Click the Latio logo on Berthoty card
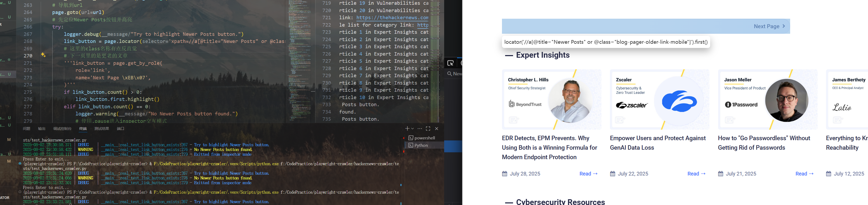Screen dimensions: 868x205 (842, 108)
